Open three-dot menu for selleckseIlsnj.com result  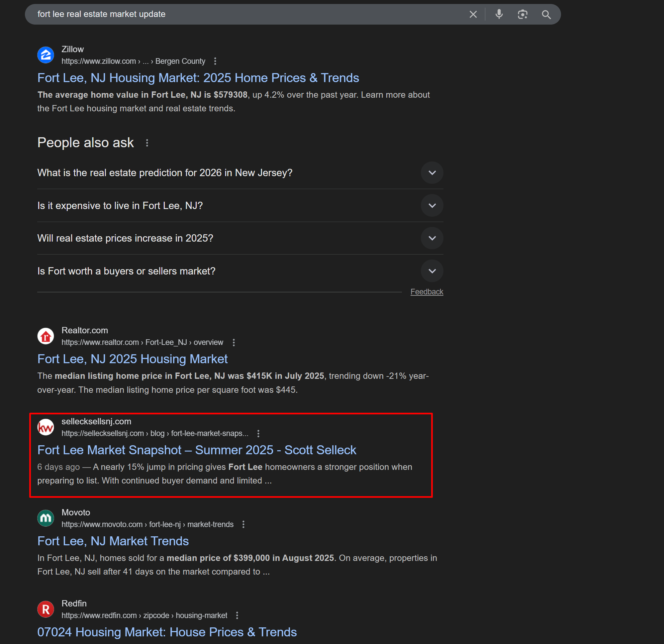[258, 433]
